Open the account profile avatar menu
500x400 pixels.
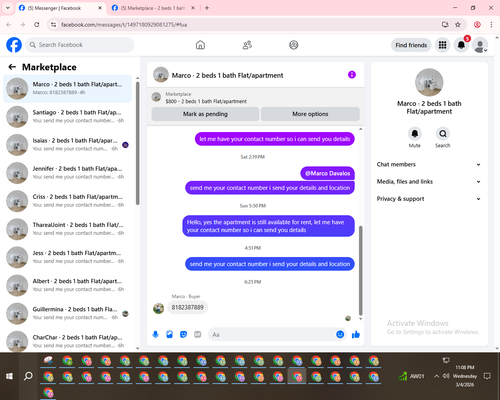tap(480, 45)
